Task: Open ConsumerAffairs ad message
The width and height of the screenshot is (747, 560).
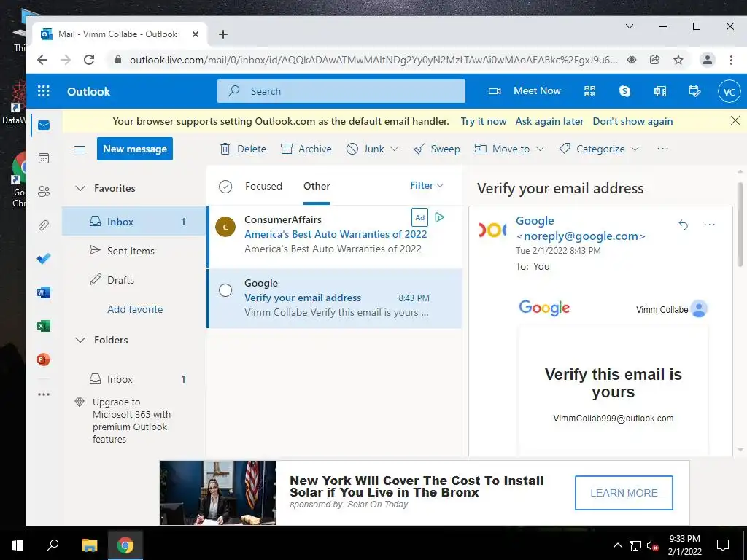Action: click(x=334, y=237)
